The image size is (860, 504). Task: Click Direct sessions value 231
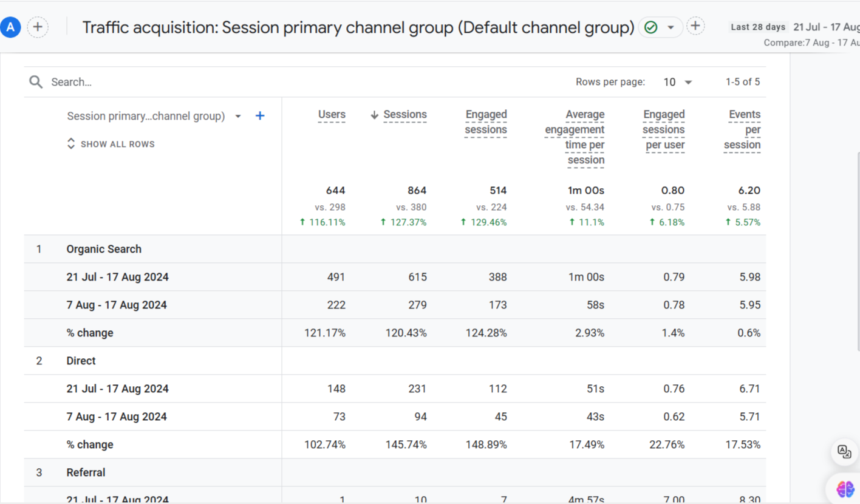417,389
